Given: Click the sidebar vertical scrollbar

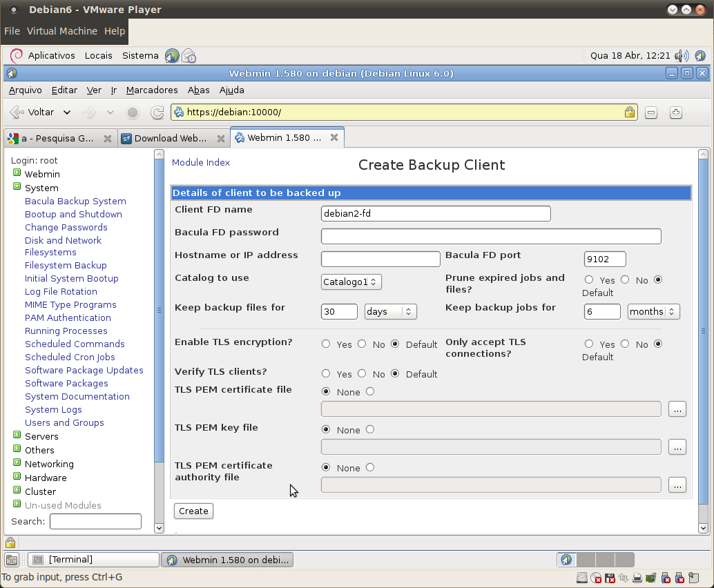Looking at the screenshot, I should click(x=159, y=309).
